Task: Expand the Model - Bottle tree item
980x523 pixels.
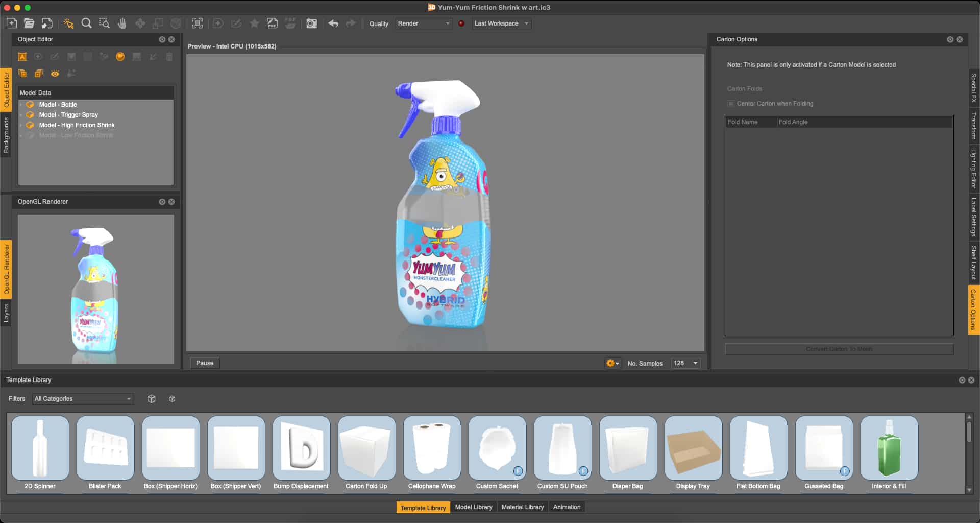Action: pyautogui.click(x=21, y=105)
